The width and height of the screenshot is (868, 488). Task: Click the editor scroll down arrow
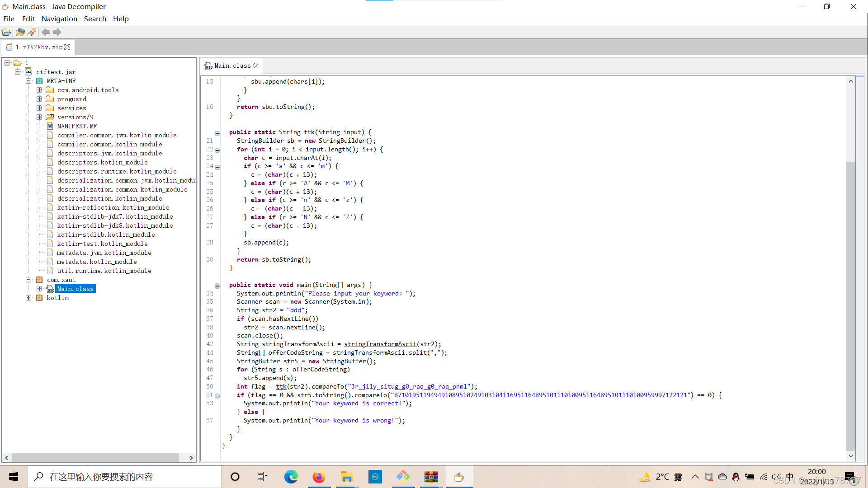(850, 456)
